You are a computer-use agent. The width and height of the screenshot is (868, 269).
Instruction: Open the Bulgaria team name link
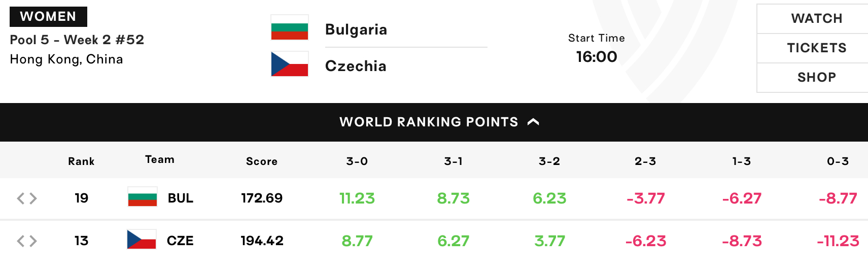(x=356, y=29)
